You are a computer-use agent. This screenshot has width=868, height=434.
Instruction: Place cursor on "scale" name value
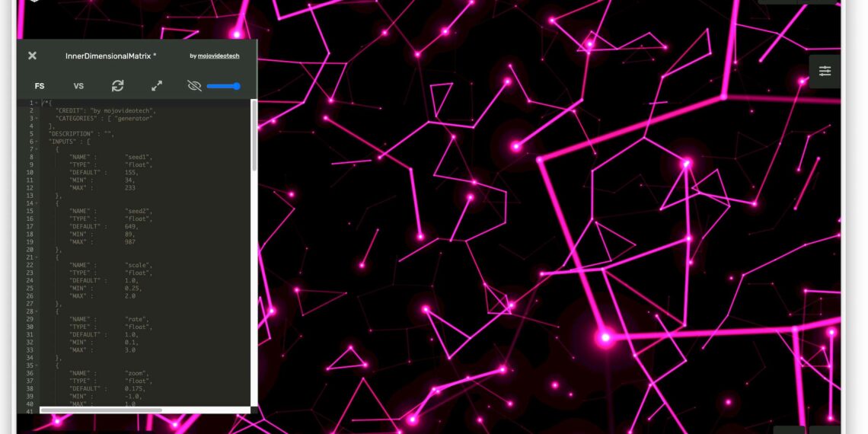click(139, 265)
